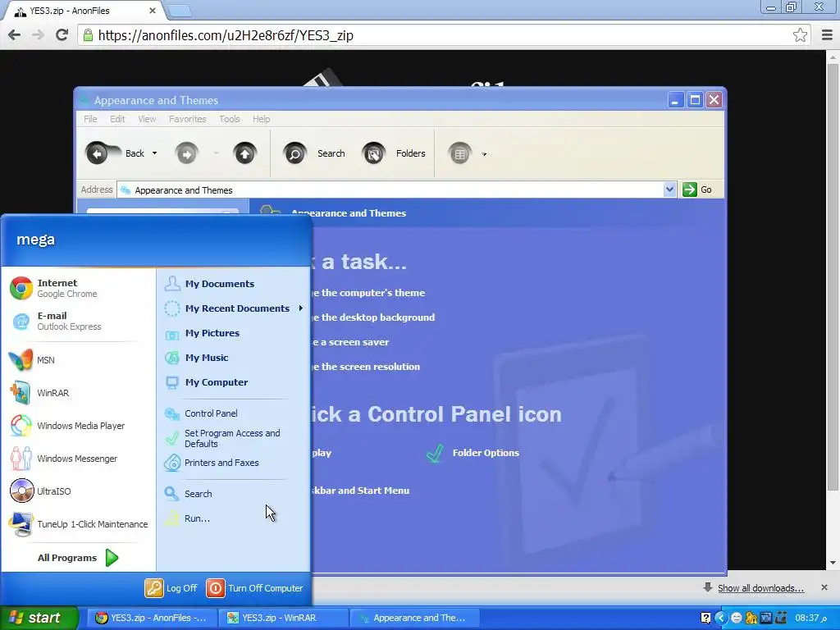This screenshot has width=840, height=630.
Task: Click Back icon in Explorer toolbar
Action: 98,153
